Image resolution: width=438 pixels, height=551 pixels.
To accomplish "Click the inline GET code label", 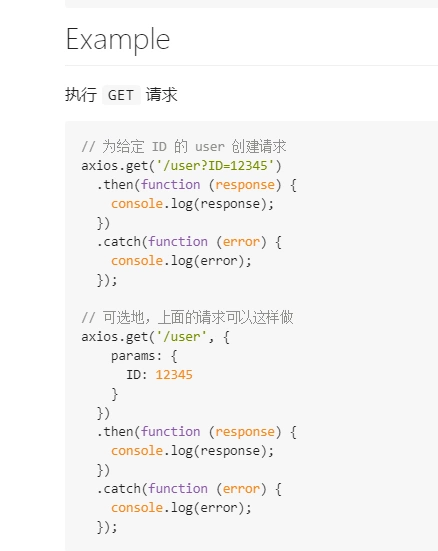I will pos(121,95).
